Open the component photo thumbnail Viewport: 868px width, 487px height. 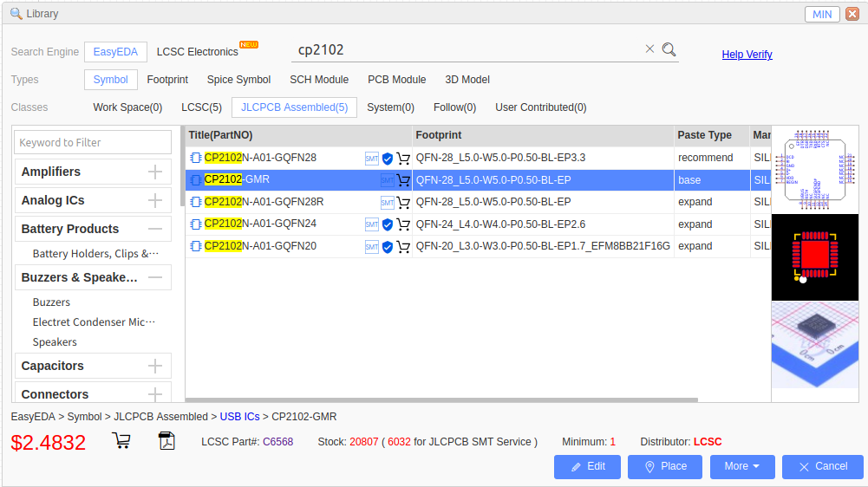(815, 345)
